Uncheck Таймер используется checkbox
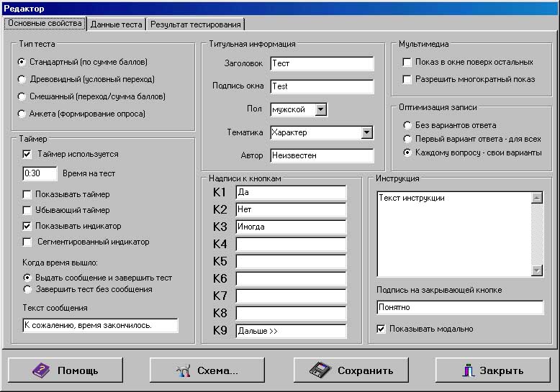The image size is (560, 392). (27, 154)
